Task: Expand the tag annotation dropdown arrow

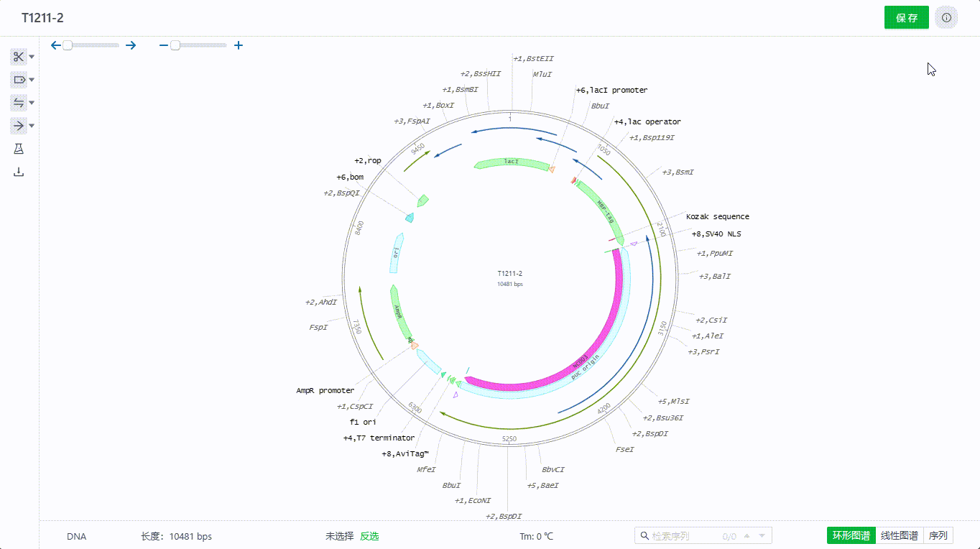Action: tap(32, 80)
